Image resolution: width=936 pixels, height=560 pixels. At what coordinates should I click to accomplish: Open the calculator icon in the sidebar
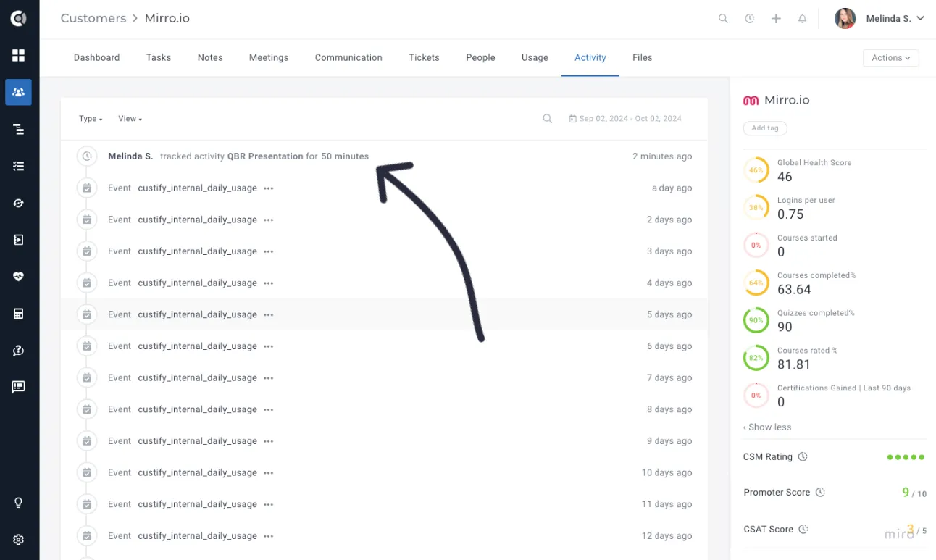(x=18, y=314)
